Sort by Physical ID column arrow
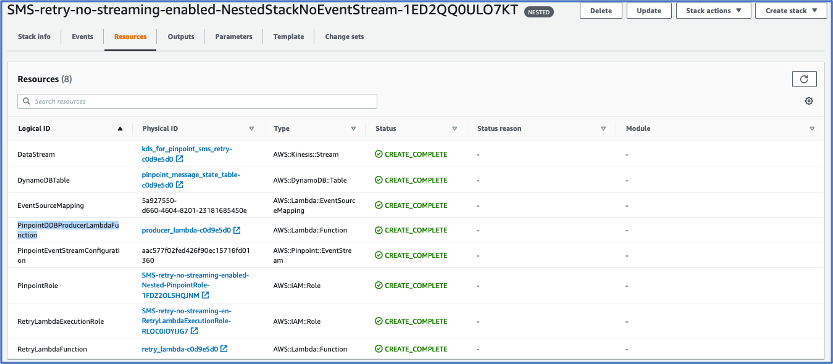This screenshot has height=364, width=833. click(x=251, y=129)
